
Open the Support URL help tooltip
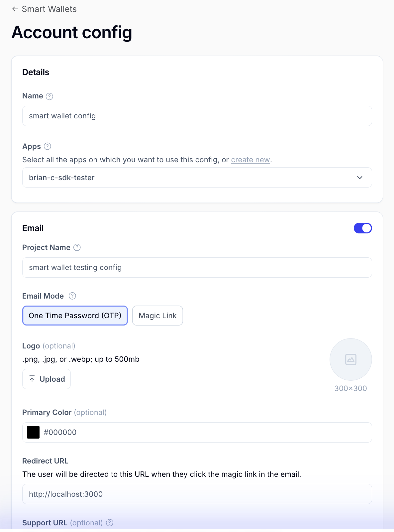point(109,523)
